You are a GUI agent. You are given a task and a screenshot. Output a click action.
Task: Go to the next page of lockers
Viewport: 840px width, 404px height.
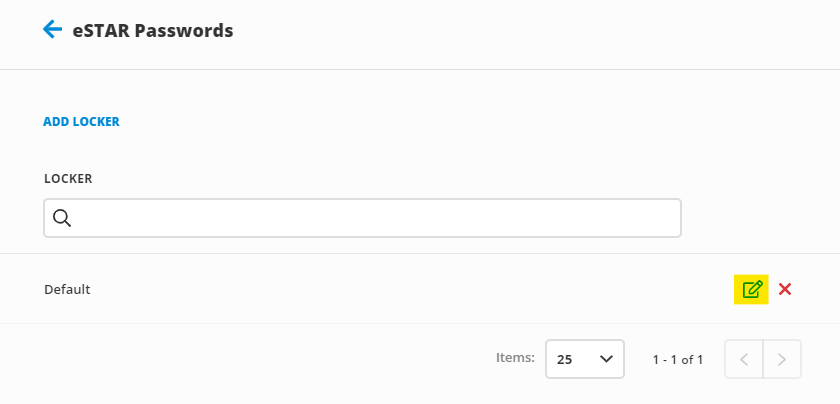coord(782,359)
